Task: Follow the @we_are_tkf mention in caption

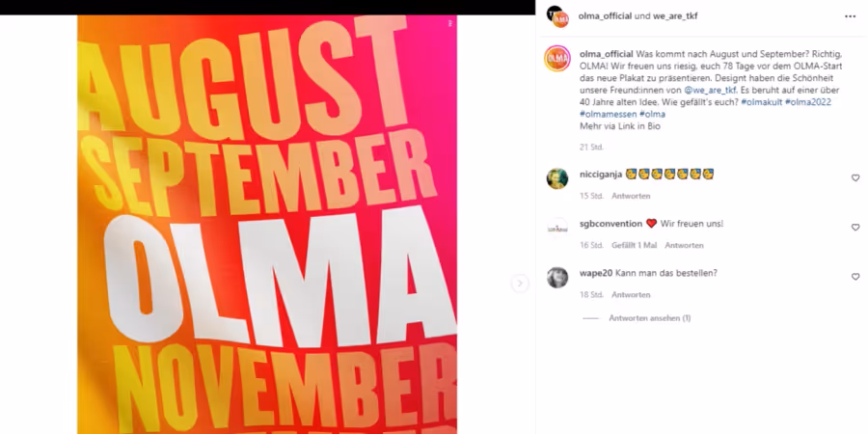Action: 710,90
